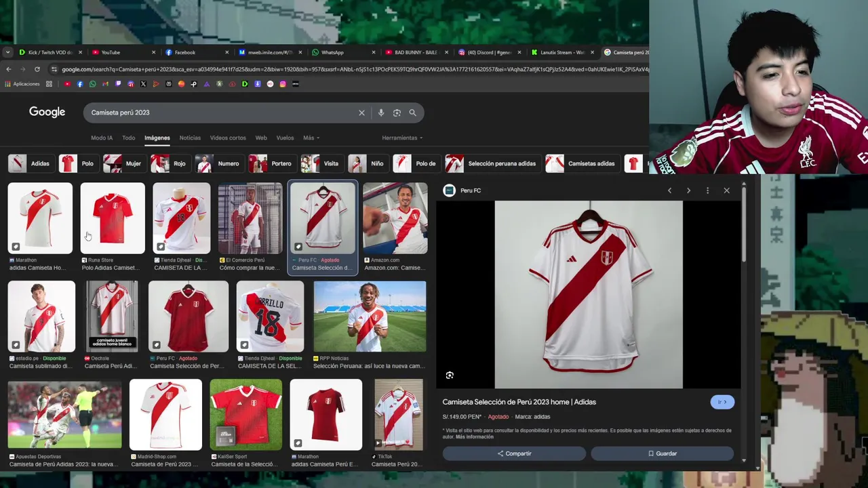Open the Videos cortos tab
Screen dimensions: 868x488
[228, 138]
